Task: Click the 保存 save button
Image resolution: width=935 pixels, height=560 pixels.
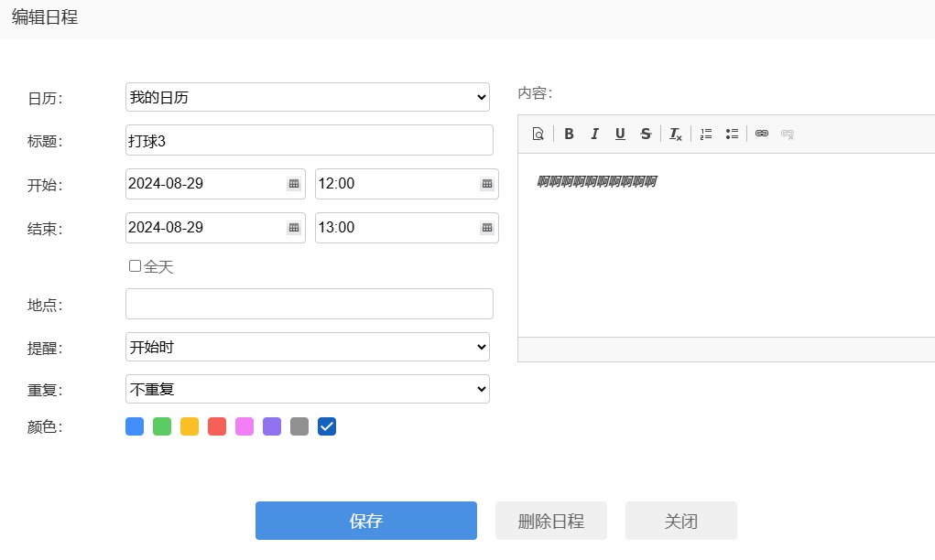Action: (x=366, y=521)
